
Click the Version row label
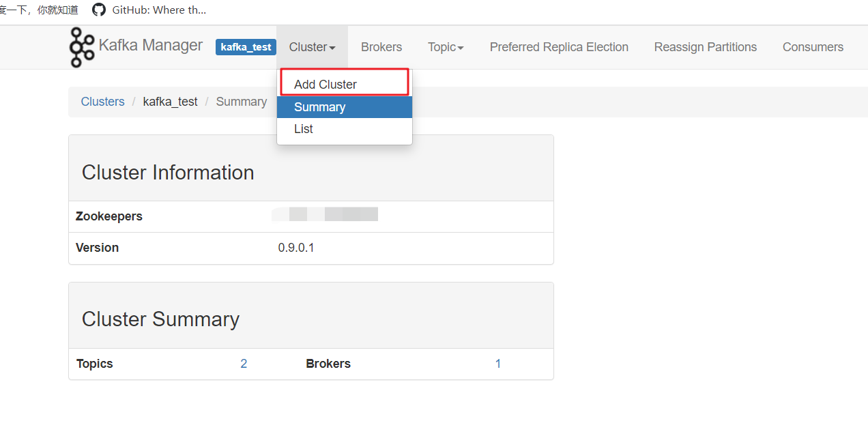pyautogui.click(x=97, y=248)
